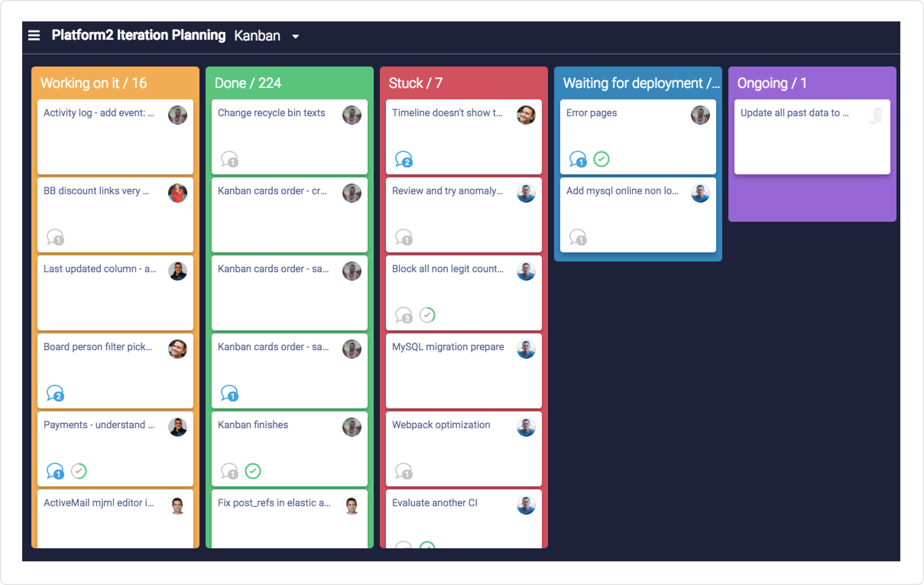
Task: Open comments on Block all non legit card
Action: (403, 315)
